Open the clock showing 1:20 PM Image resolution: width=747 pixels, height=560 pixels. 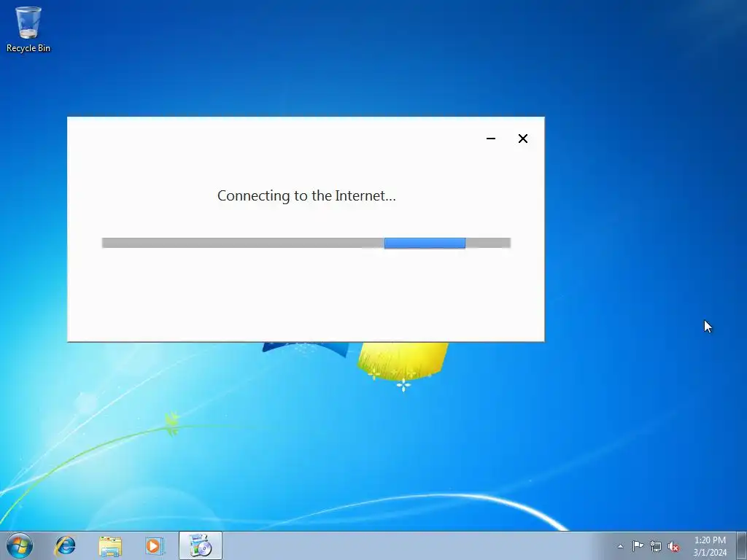point(710,546)
